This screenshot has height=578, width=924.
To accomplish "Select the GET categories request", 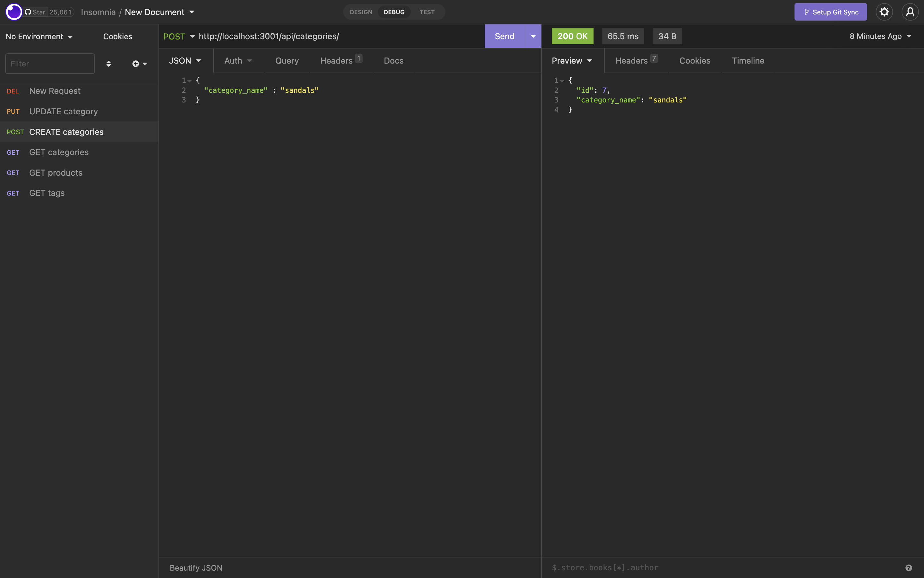I will [79, 152].
